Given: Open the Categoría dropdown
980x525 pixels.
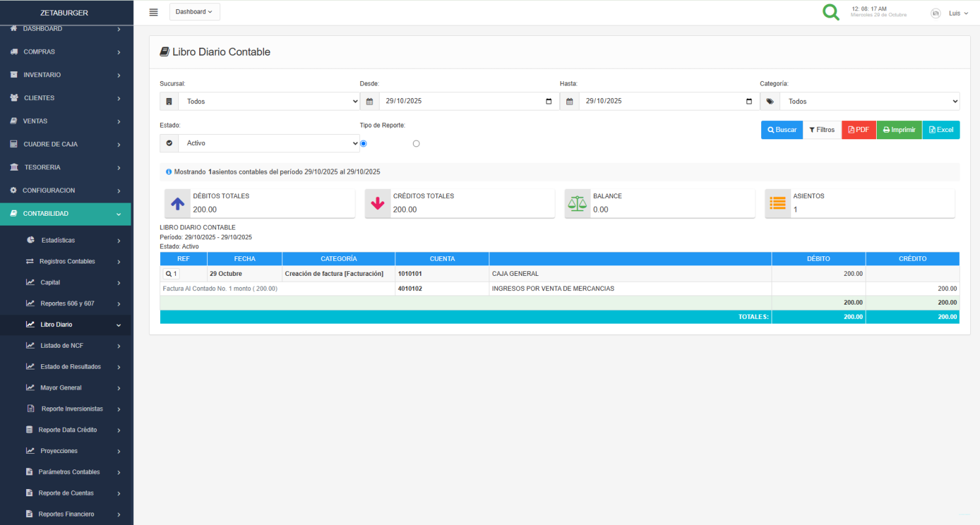Looking at the screenshot, I should coord(869,101).
